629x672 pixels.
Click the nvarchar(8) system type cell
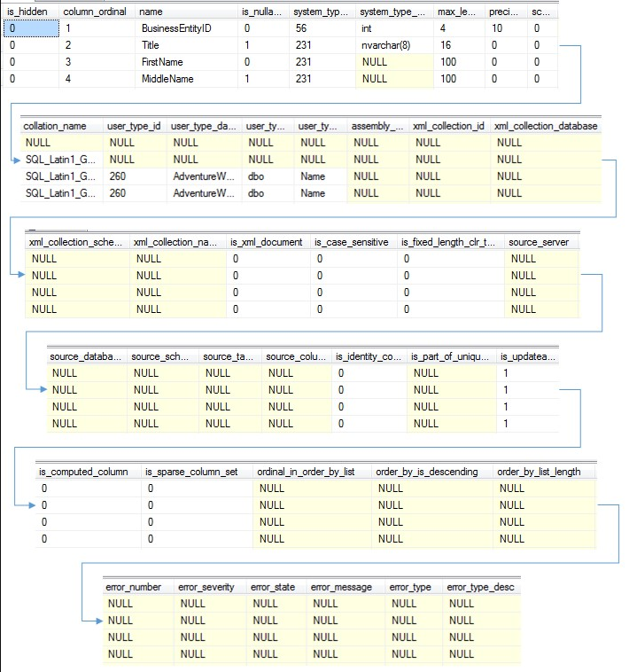[394, 45]
